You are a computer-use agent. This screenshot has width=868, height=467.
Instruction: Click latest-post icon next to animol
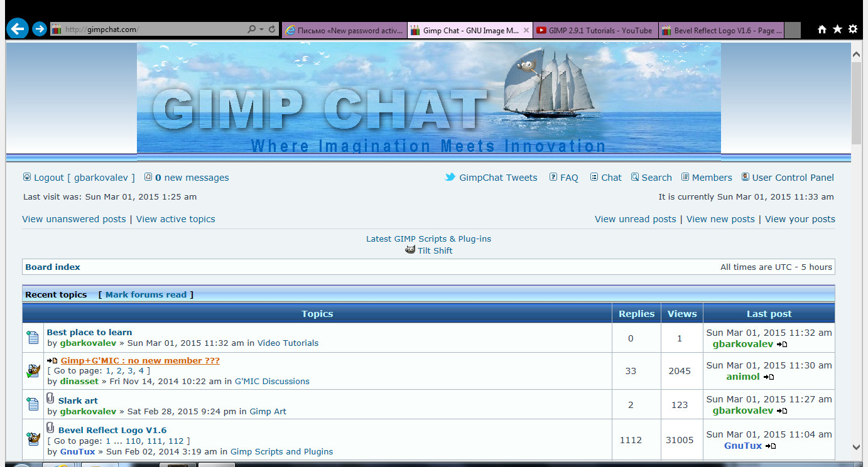[769, 377]
